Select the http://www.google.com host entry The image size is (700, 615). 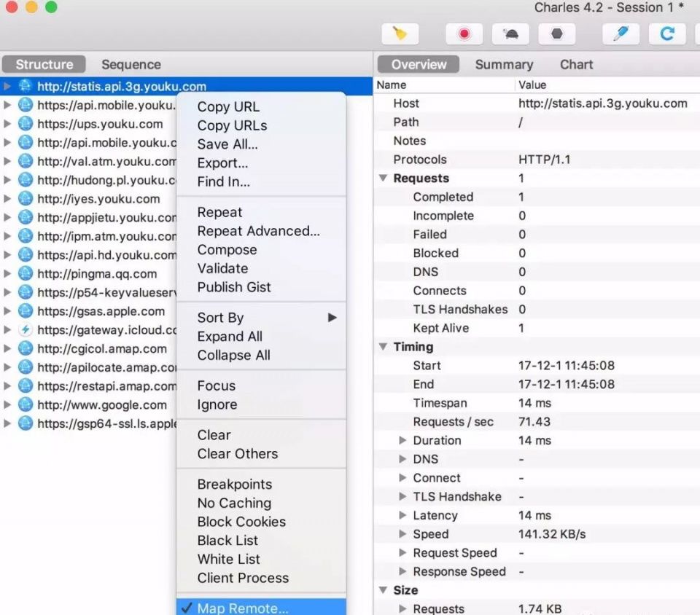click(102, 405)
